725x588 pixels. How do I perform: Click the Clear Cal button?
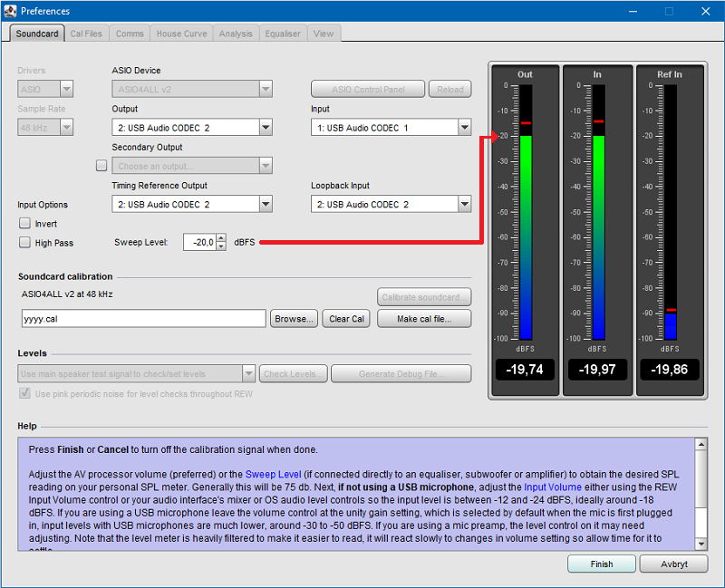tap(346, 319)
